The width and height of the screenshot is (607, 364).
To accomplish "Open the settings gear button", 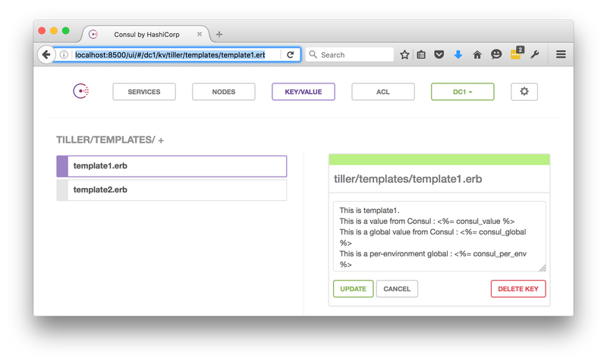I will (x=524, y=92).
